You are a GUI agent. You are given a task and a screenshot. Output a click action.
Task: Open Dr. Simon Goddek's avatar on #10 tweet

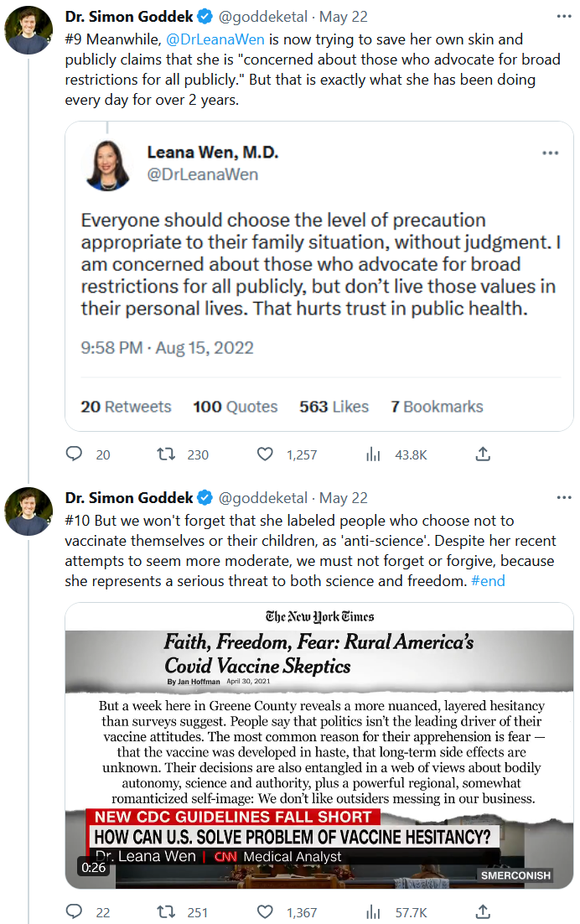(29, 511)
